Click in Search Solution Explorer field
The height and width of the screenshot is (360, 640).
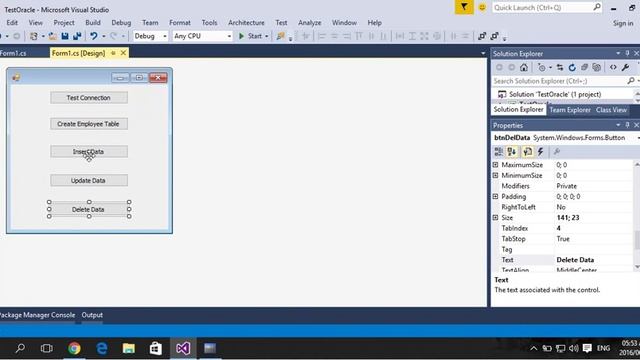tap(560, 81)
